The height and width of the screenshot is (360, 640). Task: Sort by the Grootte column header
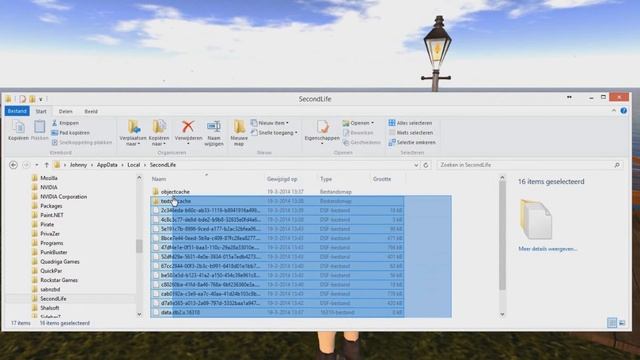[382, 179]
